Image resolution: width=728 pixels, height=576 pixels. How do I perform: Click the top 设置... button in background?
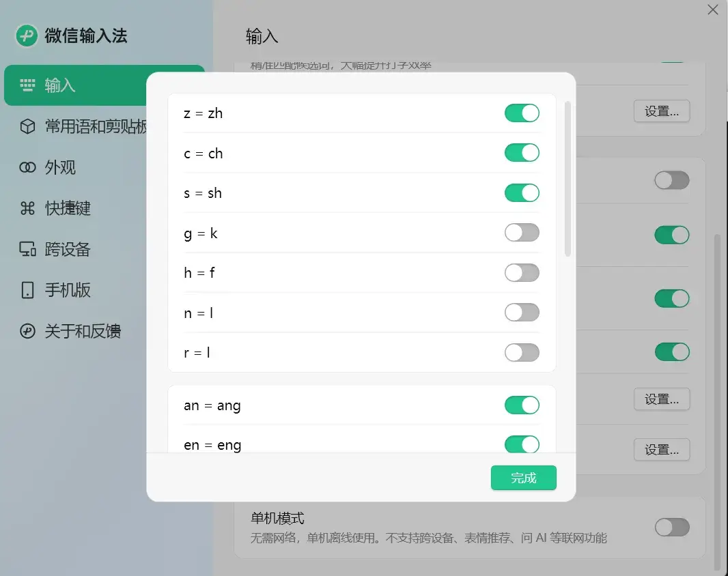[662, 111]
